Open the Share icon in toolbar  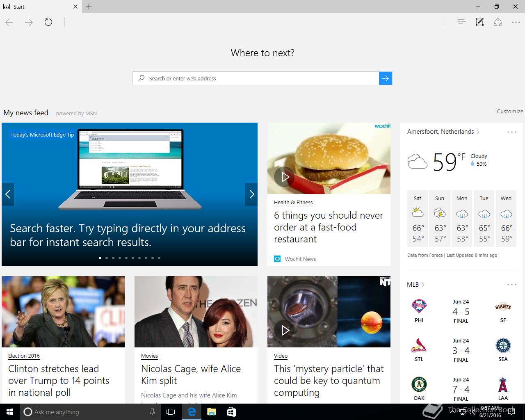tap(498, 22)
